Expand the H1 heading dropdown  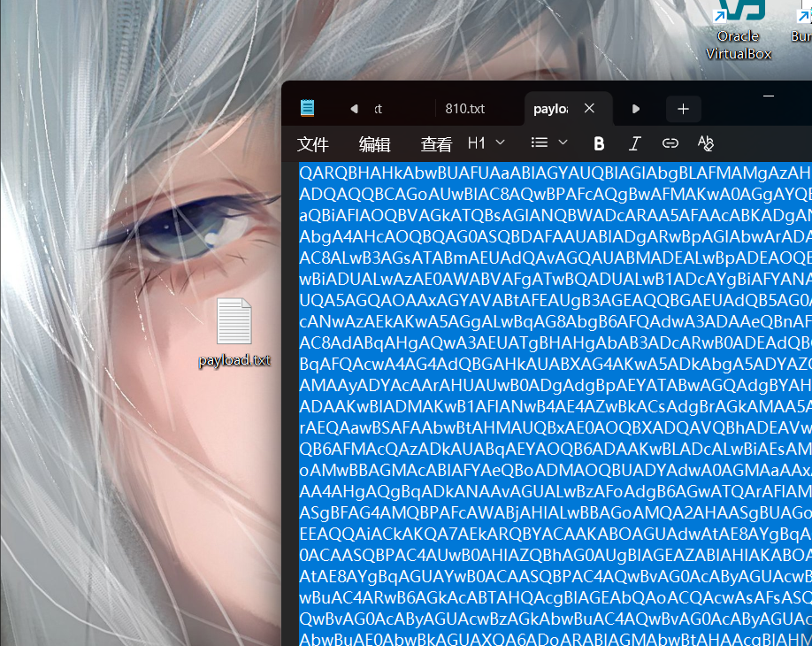tap(486, 143)
